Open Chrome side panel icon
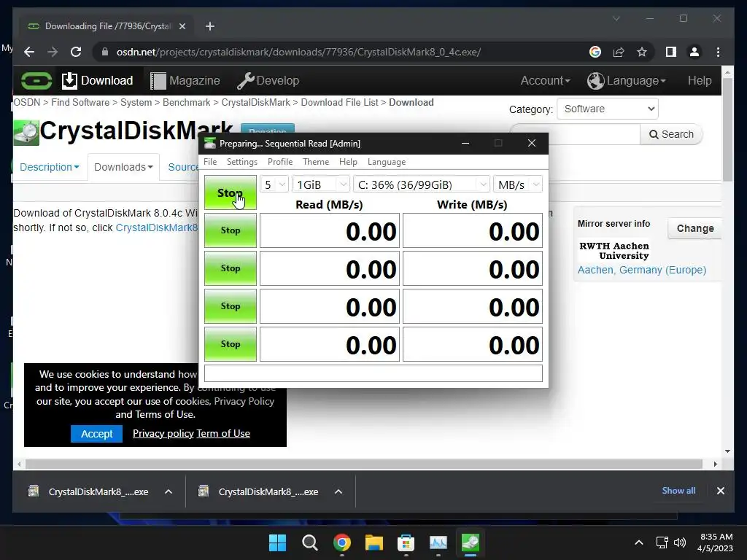This screenshot has height=560, width=747. pyautogui.click(x=671, y=52)
